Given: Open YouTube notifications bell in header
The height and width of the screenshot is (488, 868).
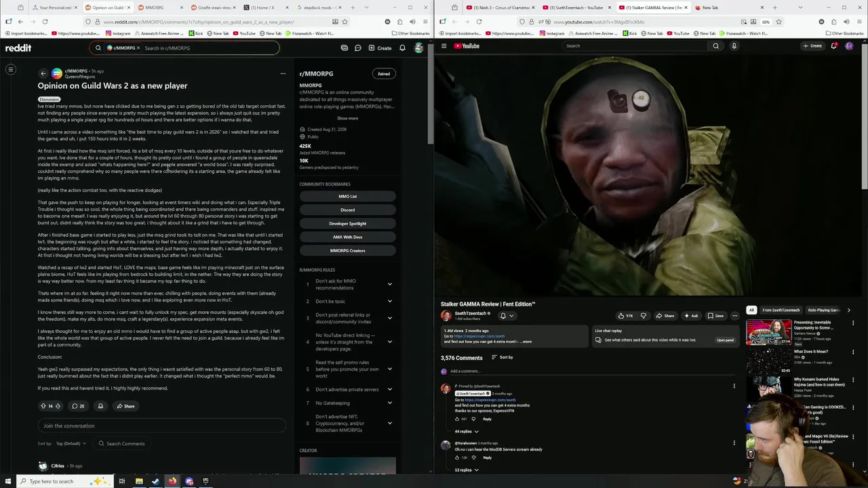Looking at the screenshot, I should [833, 46].
